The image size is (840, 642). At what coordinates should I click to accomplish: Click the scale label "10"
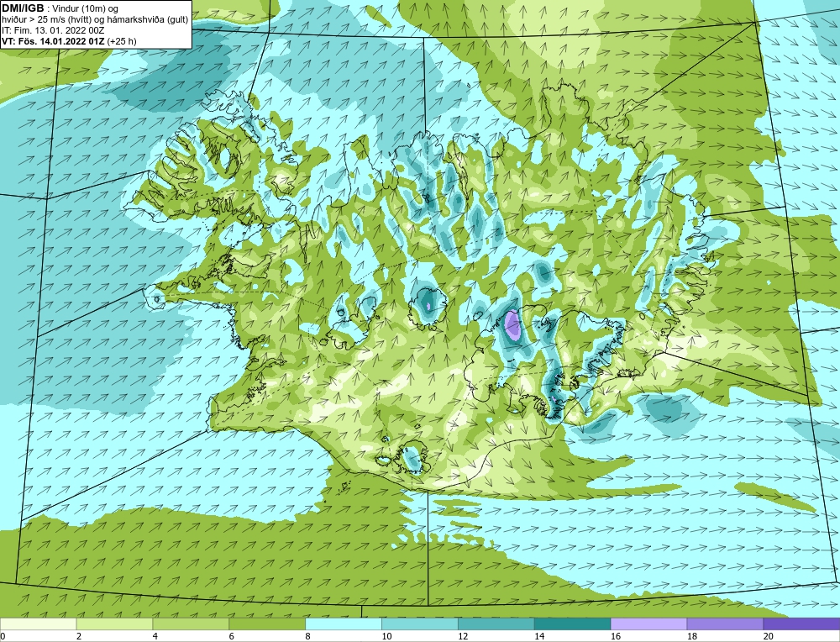(x=386, y=636)
